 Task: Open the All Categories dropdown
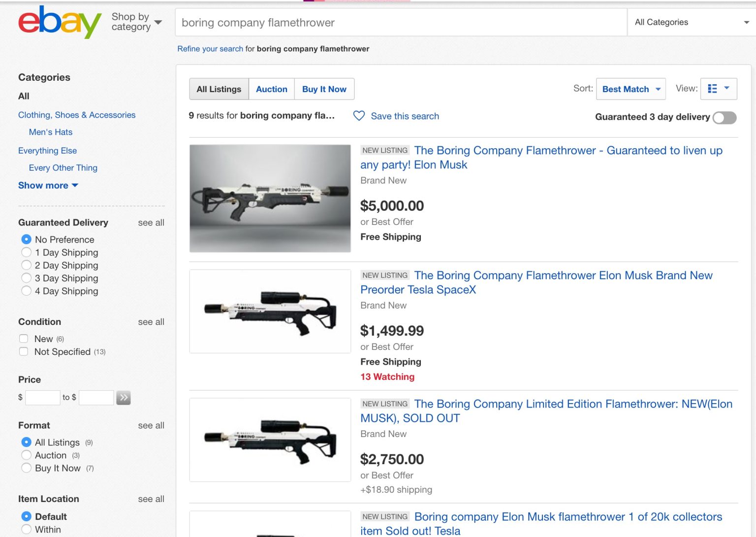[691, 22]
